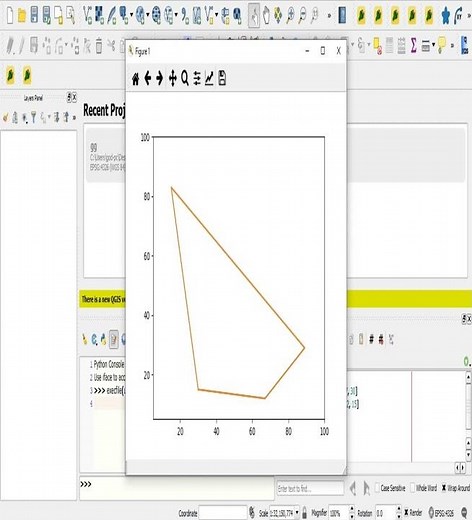The width and height of the screenshot is (472, 520).
Task: Expand the measure tool dropdown arrow
Action: pyautogui.click(x=433, y=45)
